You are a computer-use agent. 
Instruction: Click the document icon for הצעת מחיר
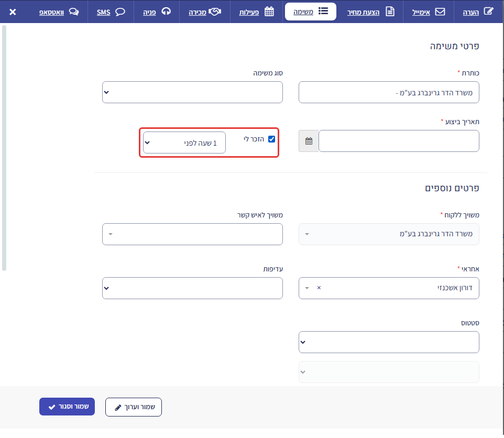click(390, 12)
